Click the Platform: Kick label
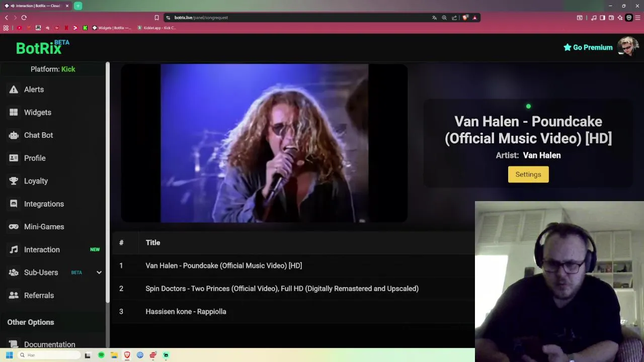Screen dimensions: 644x362 [x=53, y=69]
